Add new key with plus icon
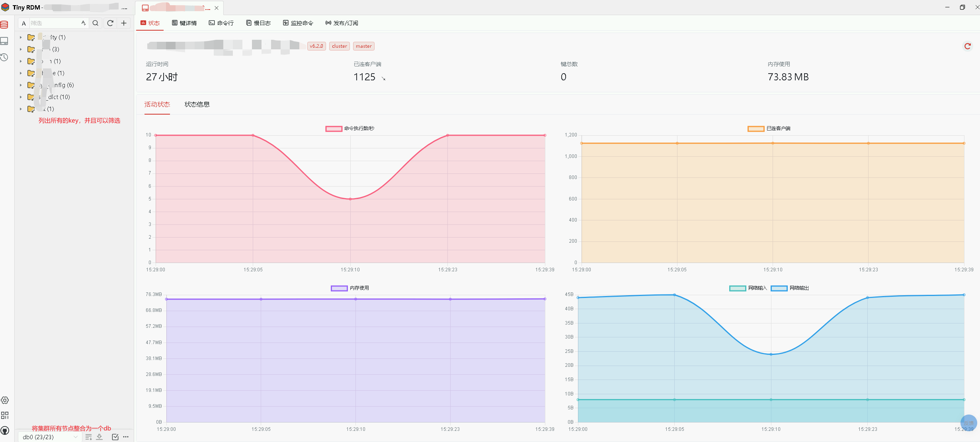 124,23
